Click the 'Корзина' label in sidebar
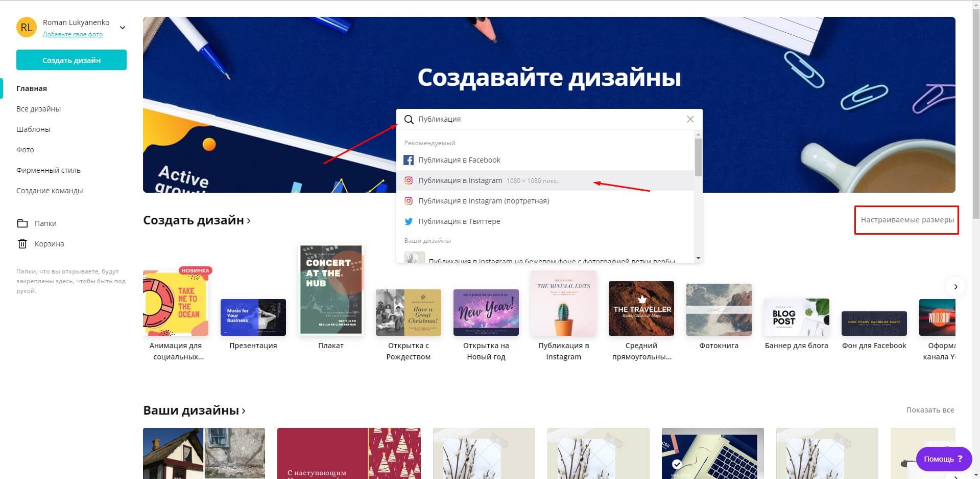 tap(49, 244)
